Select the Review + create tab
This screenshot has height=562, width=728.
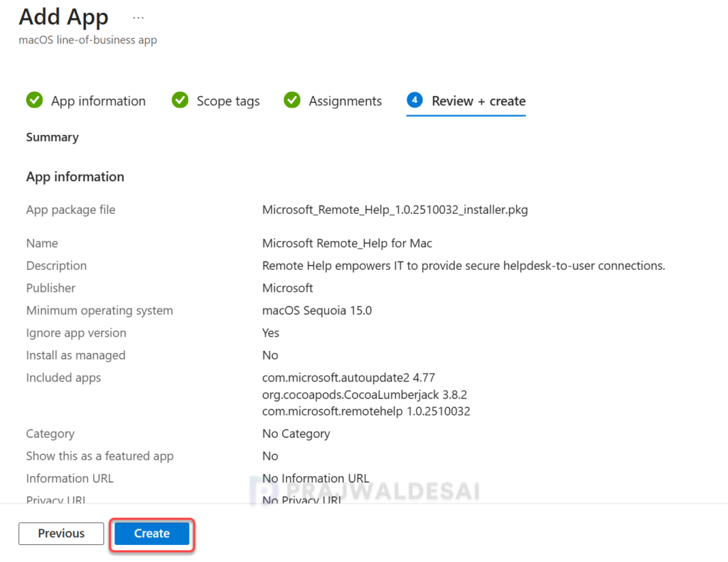(466, 101)
